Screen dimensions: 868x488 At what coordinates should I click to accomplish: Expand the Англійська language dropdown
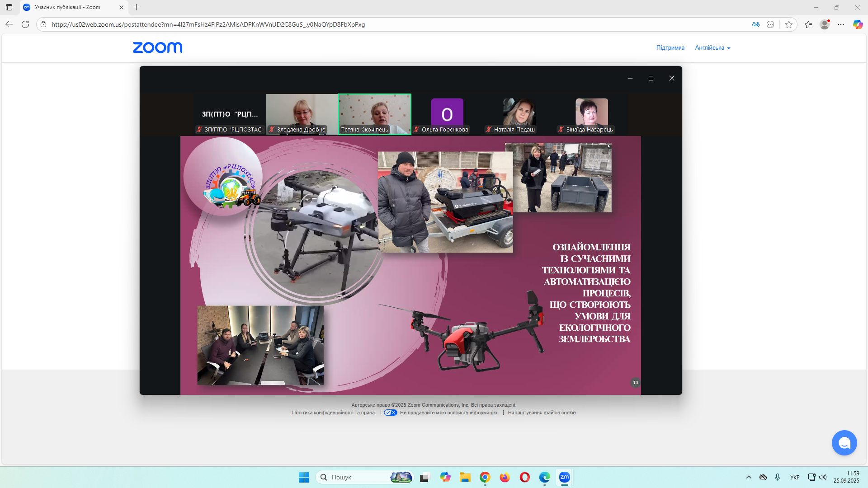[712, 48]
